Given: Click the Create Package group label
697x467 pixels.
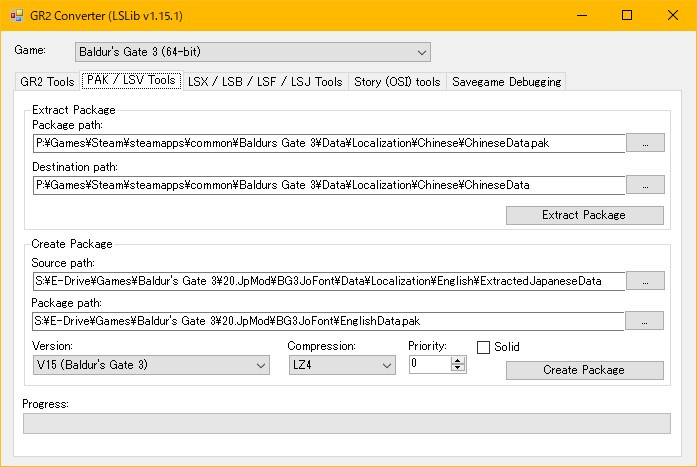Looking at the screenshot, I should [x=72, y=244].
